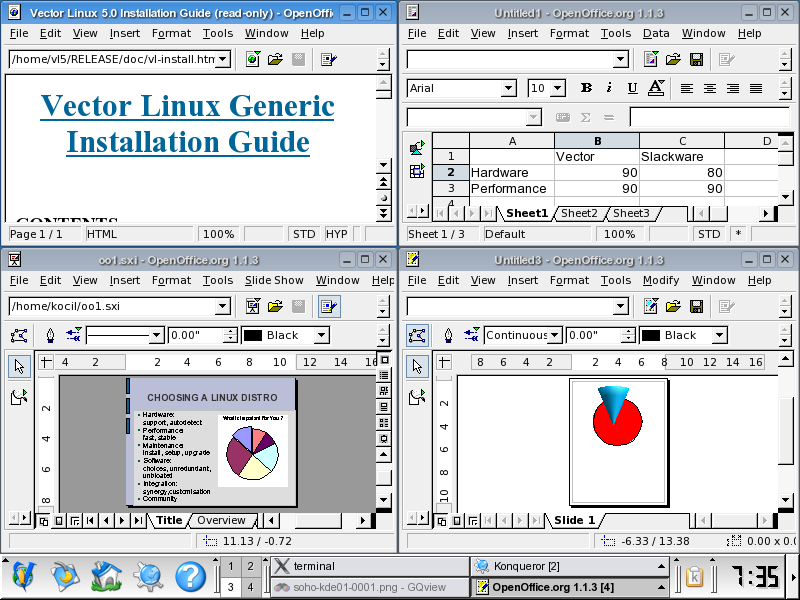Toggle Edit File mode in oo1.sxi toolbar
800x600 pixels.
(x=328, y=306)
